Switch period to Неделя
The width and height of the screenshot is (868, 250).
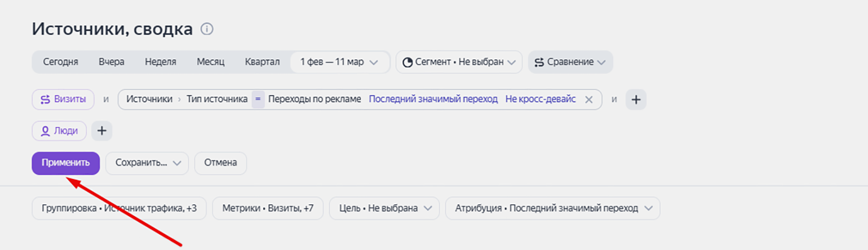(x=160, y=62)
